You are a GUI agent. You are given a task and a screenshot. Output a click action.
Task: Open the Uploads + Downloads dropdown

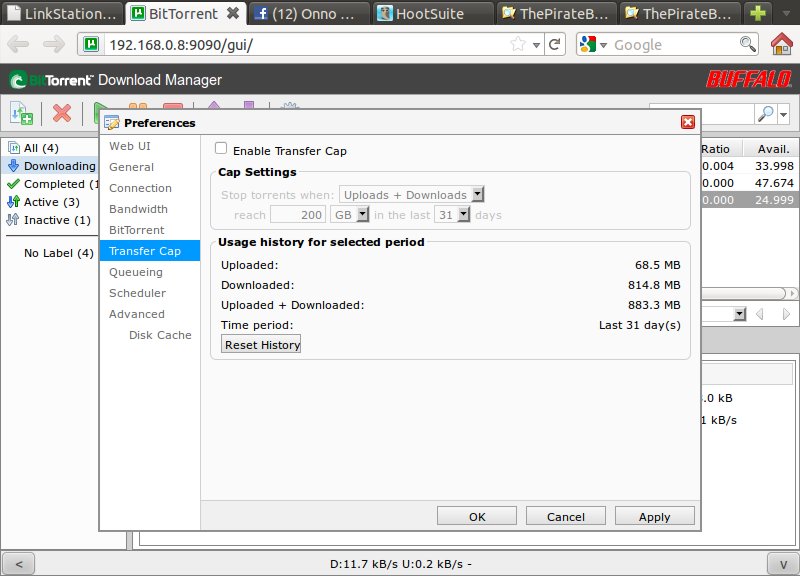(x=412, y=195)
